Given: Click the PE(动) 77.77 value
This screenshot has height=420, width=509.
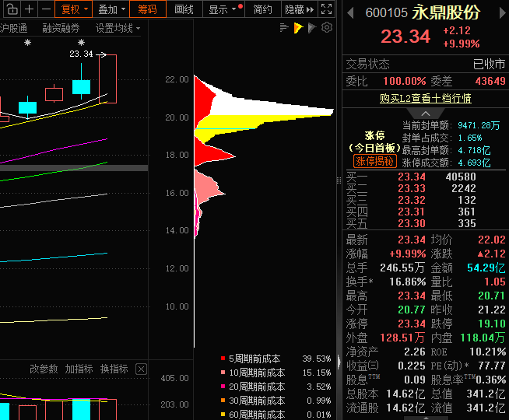Looking at the screenshot, I should pos(491,366).
